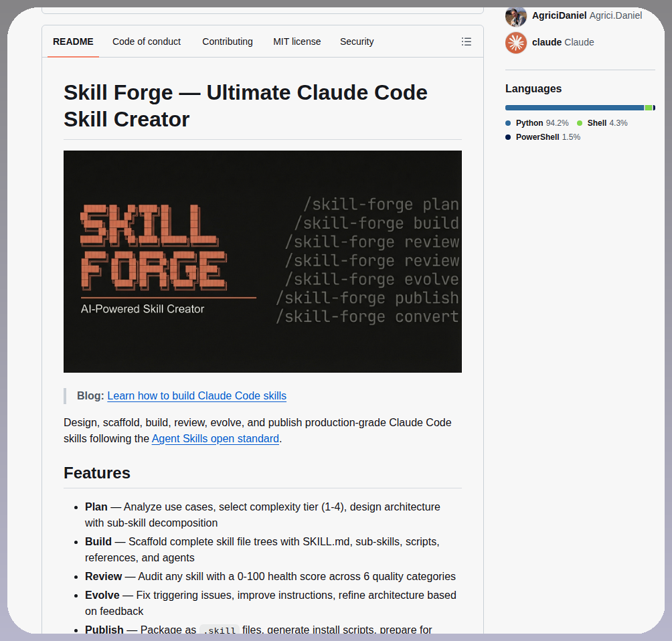This screenshot has height=641, width=672.
Task: Click the green dot beside Shell
Action: coord(580,123)
